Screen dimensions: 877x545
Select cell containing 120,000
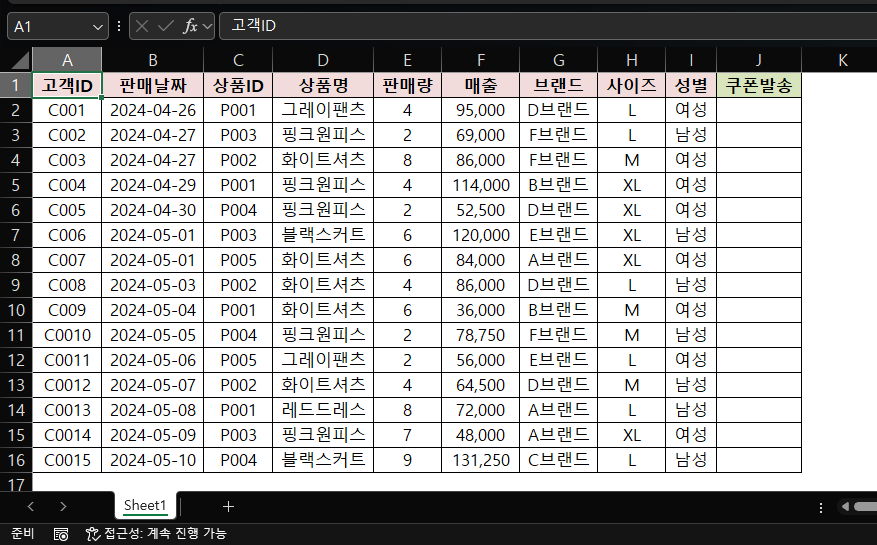[480, 235]
